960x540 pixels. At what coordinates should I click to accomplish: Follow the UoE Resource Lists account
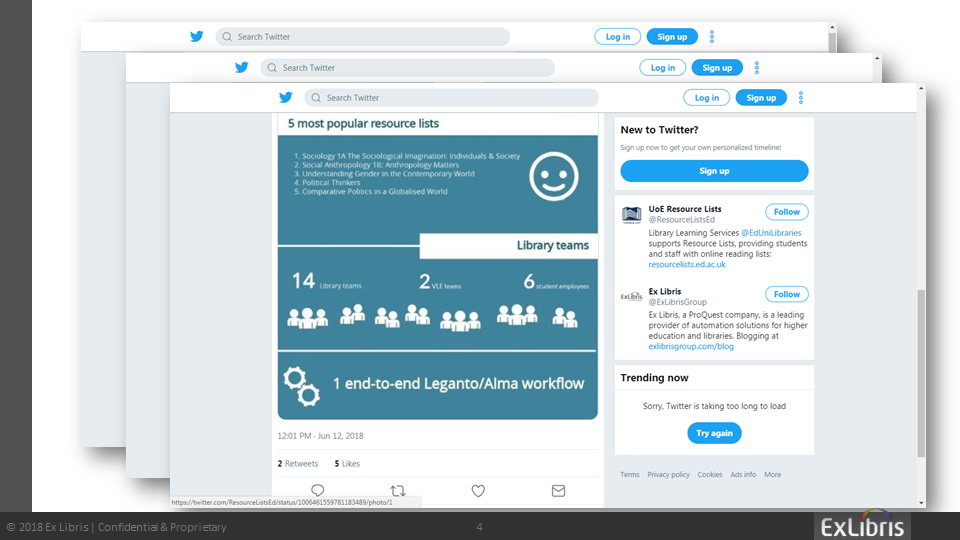click(786, 212)
